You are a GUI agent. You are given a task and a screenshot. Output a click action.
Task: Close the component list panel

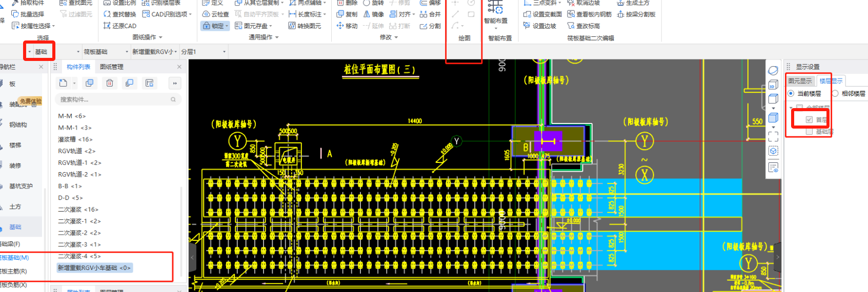(179, 67)
